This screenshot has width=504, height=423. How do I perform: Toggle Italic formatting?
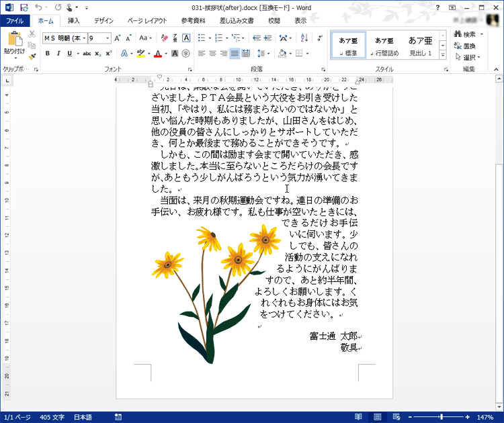point(58,53)
